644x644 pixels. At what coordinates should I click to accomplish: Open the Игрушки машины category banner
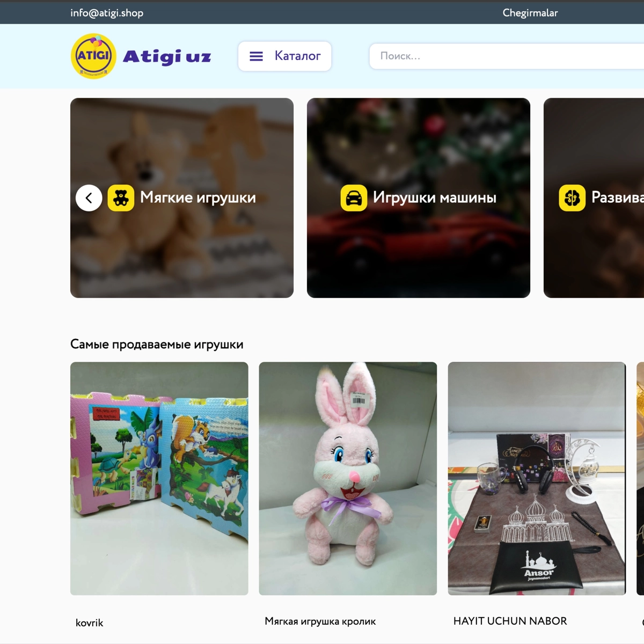coord(419,198)
